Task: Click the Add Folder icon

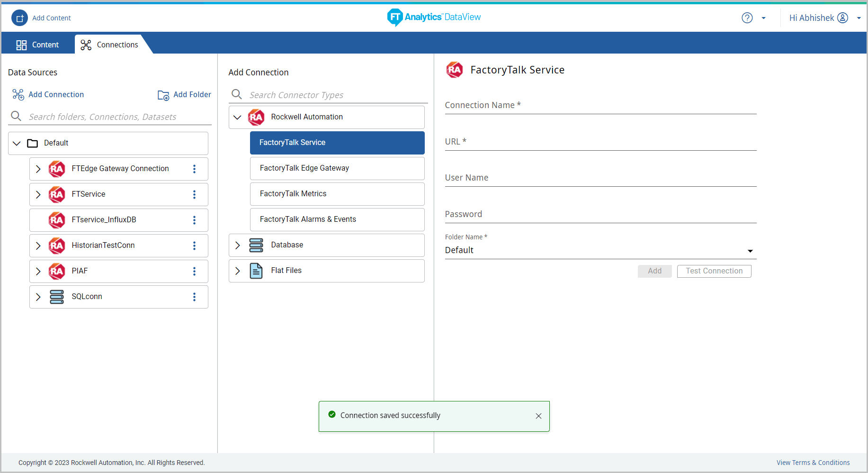Action: [x=163, y=95]
